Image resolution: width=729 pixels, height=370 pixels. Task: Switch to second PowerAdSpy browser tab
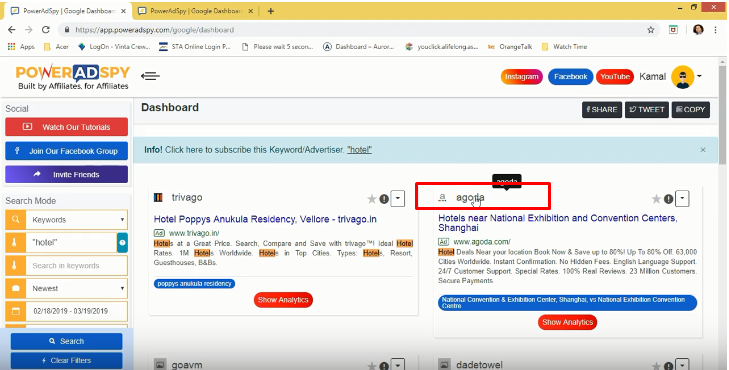(x=195, y=11)
